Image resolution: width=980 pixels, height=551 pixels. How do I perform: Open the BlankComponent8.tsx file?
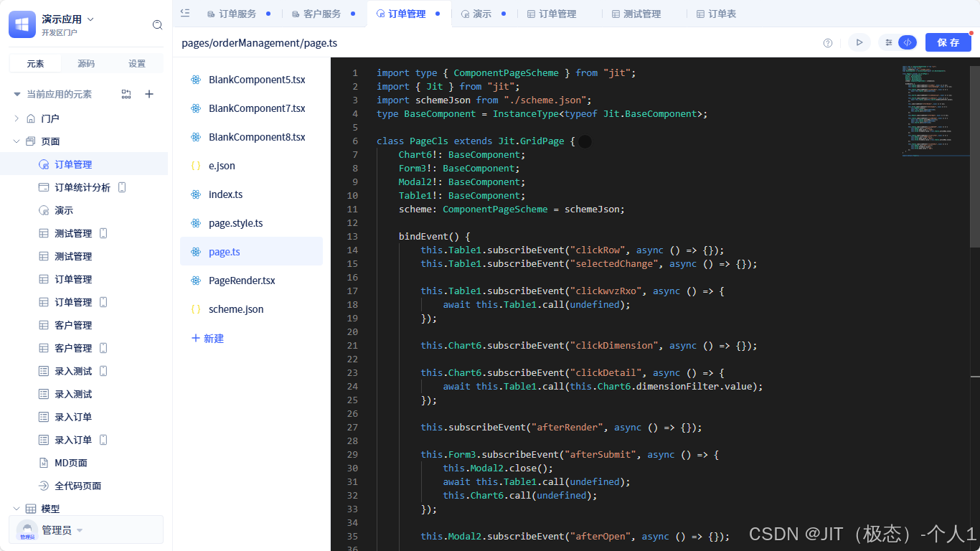click(251, 137)
